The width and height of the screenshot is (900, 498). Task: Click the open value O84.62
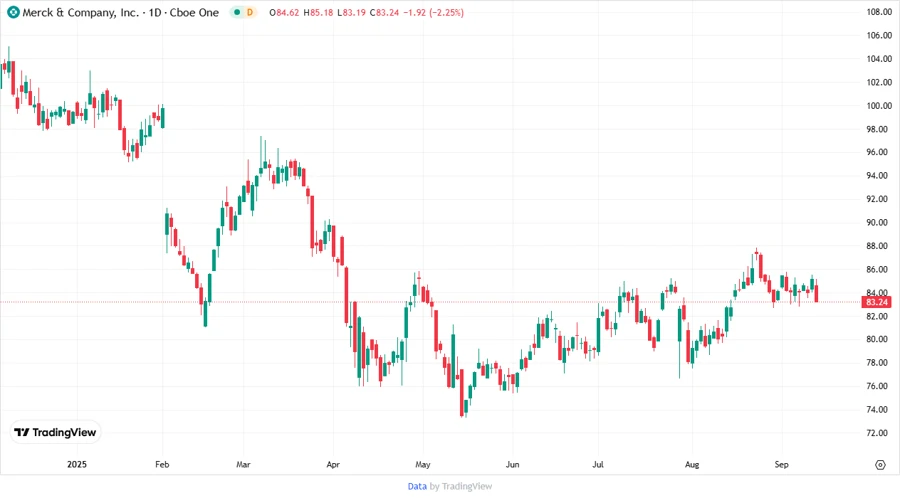[284, 12]
